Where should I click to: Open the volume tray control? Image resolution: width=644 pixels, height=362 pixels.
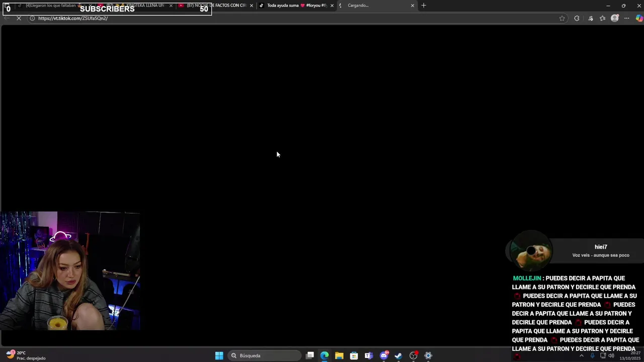[x=612, y=355]
